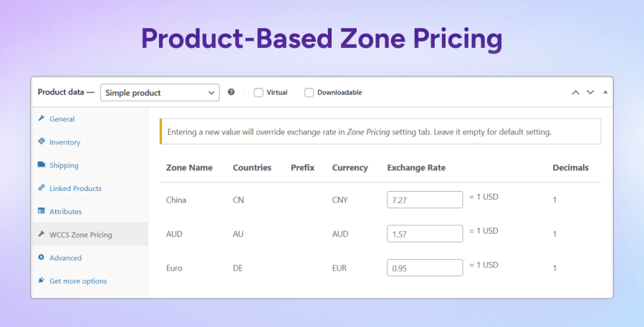Tick the Downloadable checkbox
The image size is (644, 327).
(309, 93)
